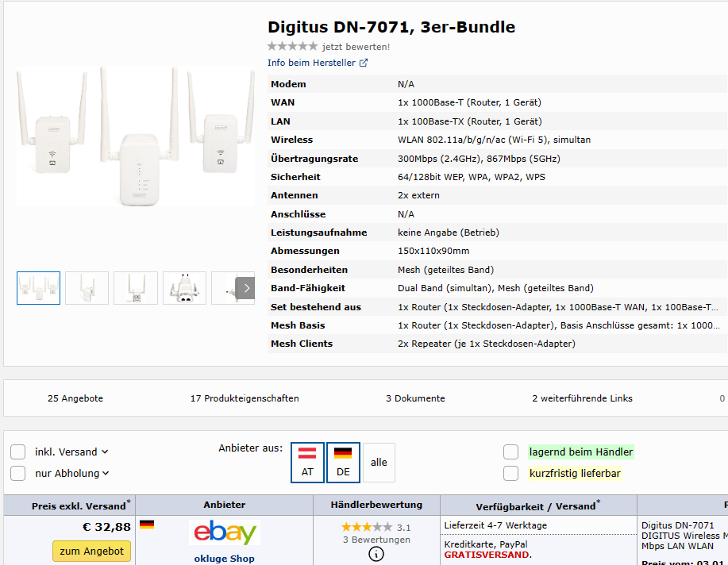Image resolution: width=728 pixels, height=565 pixels.
Task: Open the info circle under Händlerbewertung
Action: coord(376,554)
